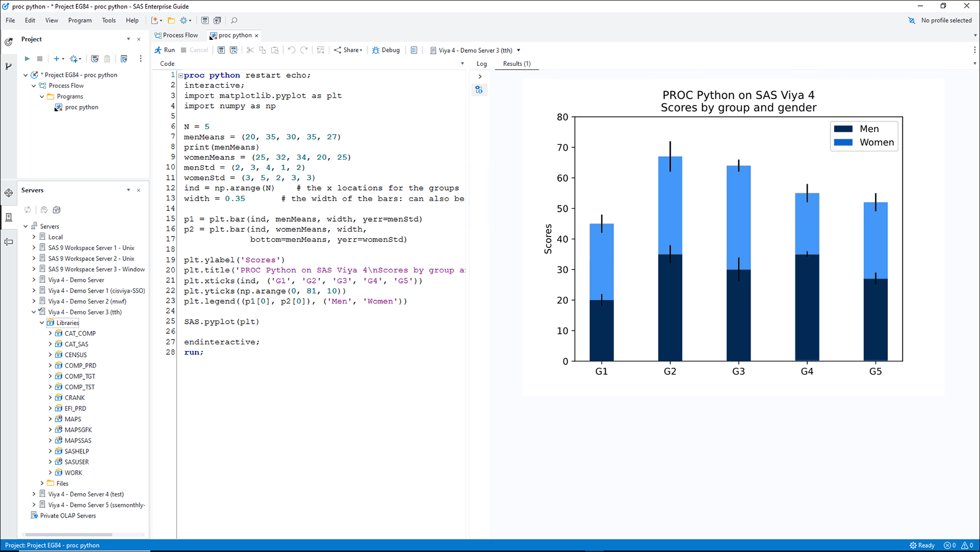The width and height of the screenshot is (980, 552).
Task: Click the Add plus icon in Project pane
Action: [x=58, y=59]
